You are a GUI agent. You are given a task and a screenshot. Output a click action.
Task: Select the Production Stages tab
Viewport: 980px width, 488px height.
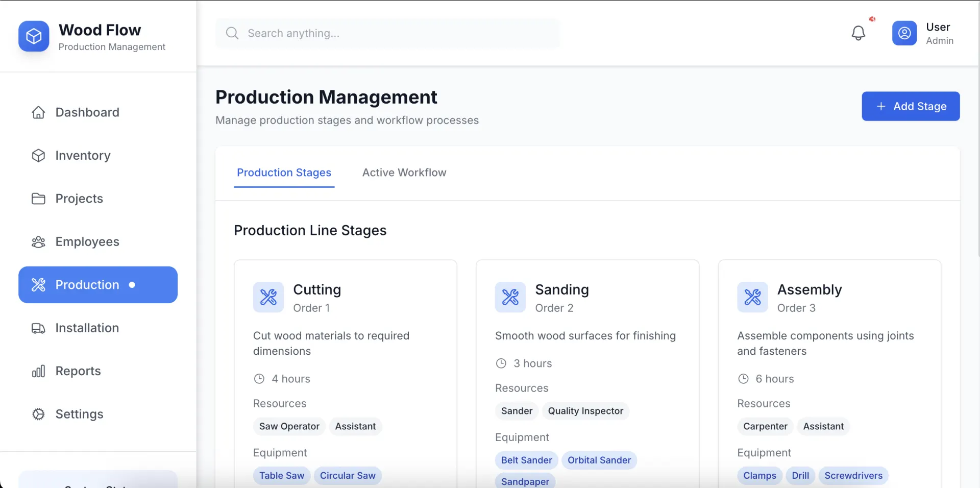(x=284, y=173)
